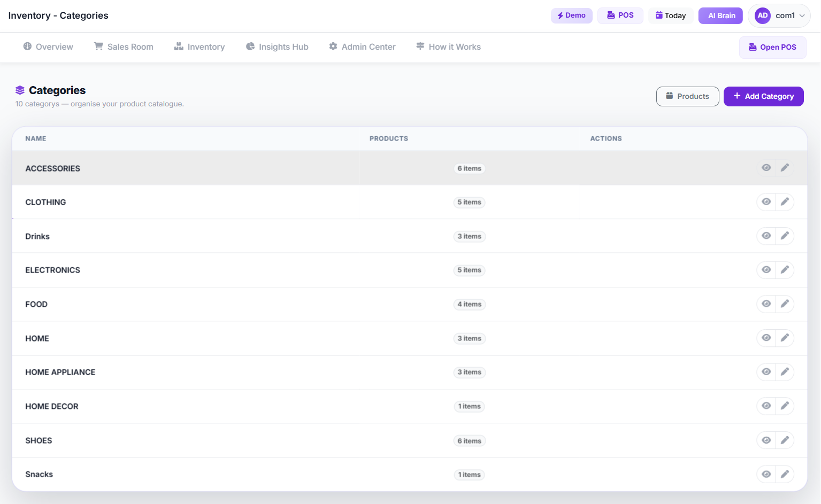View the HOME DECOR category eye icon

coord(766,406)
